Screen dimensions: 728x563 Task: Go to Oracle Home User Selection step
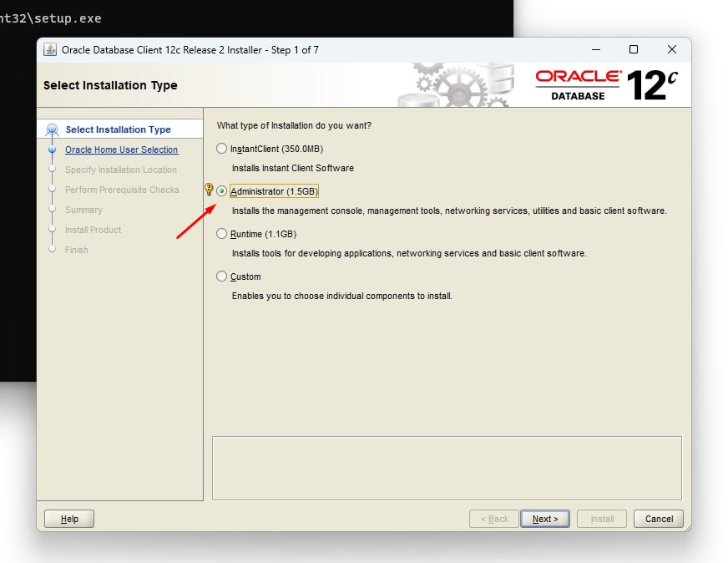(121, 150)
